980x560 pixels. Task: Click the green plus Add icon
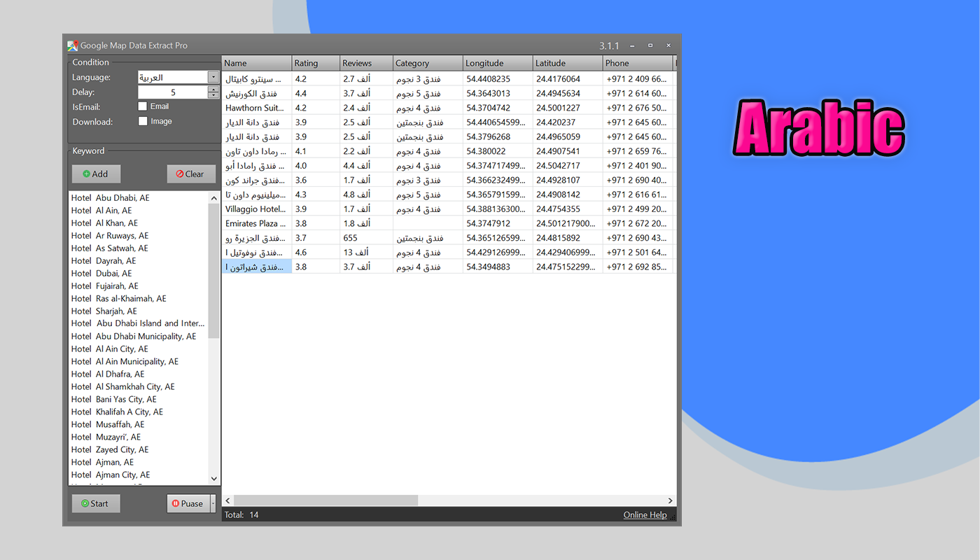click(x=86, y=174)
